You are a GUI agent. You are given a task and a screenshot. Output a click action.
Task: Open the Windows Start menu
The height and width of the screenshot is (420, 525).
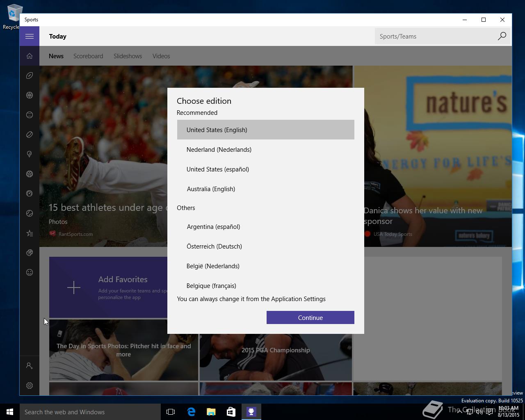[x=10, y=412]
